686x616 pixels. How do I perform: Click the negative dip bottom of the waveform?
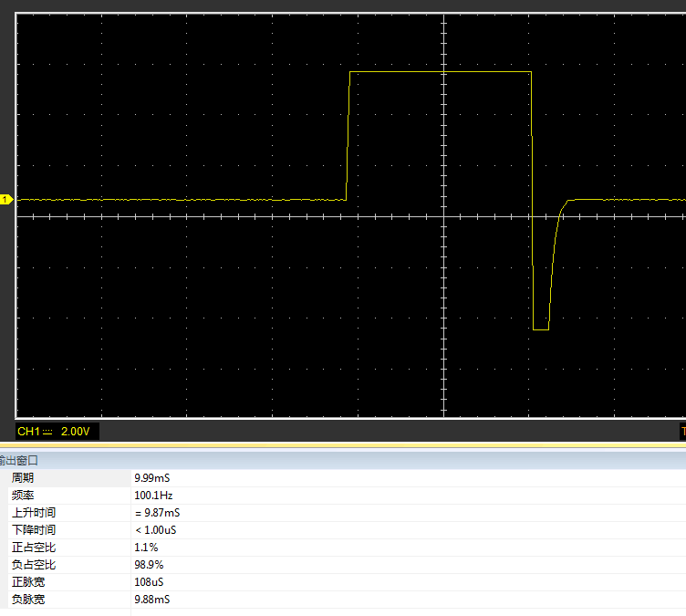point(540,329)
